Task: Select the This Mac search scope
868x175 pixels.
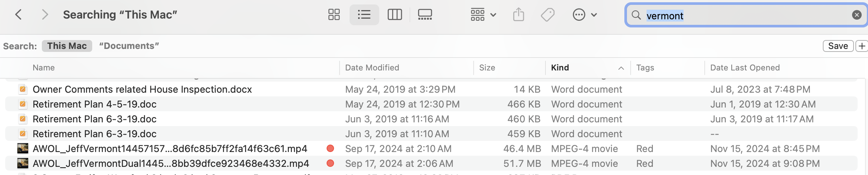Action: tap(67, 46)
